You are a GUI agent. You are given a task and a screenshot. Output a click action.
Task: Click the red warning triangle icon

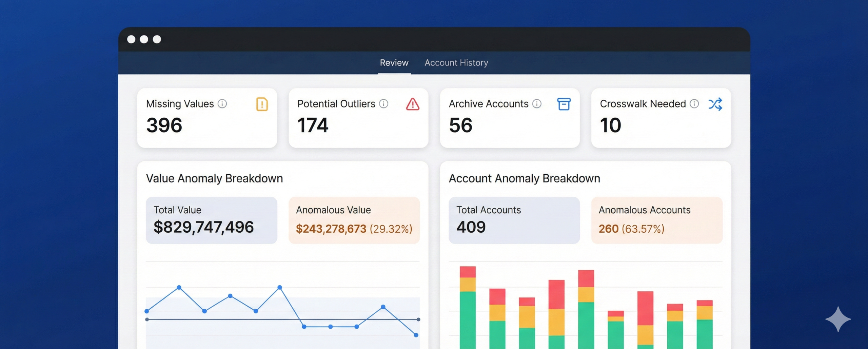pyautogui.click(x=413, y=104)
